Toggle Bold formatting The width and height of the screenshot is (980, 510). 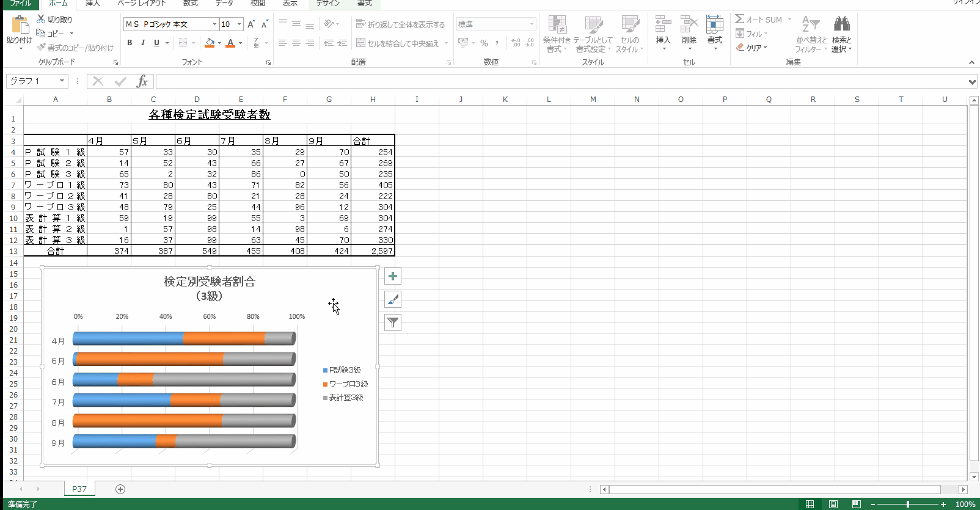click(130, 43)
